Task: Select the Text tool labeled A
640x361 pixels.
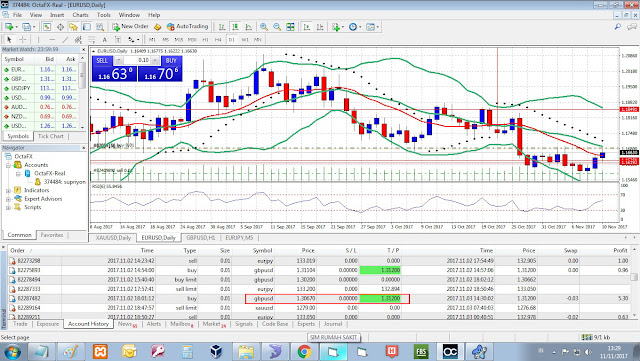Action: (104, 40)
